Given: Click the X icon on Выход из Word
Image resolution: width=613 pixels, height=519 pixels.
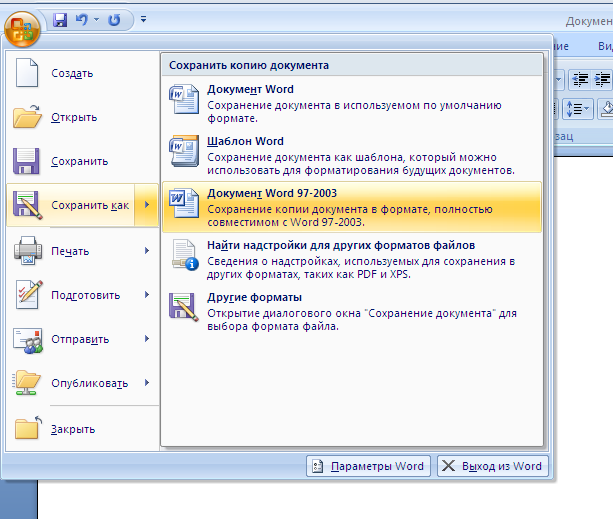Looking at the screenshot, I should 448,465.
